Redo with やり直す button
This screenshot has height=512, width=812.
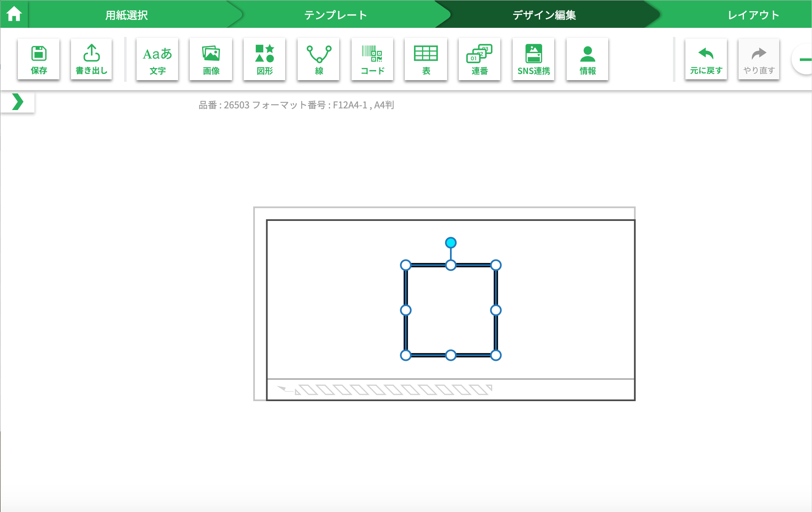pos(759,59)
